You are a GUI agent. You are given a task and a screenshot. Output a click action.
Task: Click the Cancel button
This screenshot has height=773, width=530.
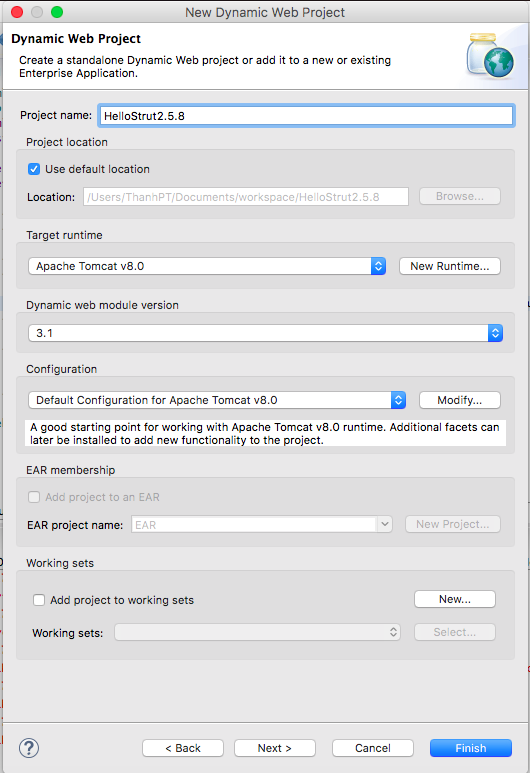pyautogui.click(x=373, y=748)
